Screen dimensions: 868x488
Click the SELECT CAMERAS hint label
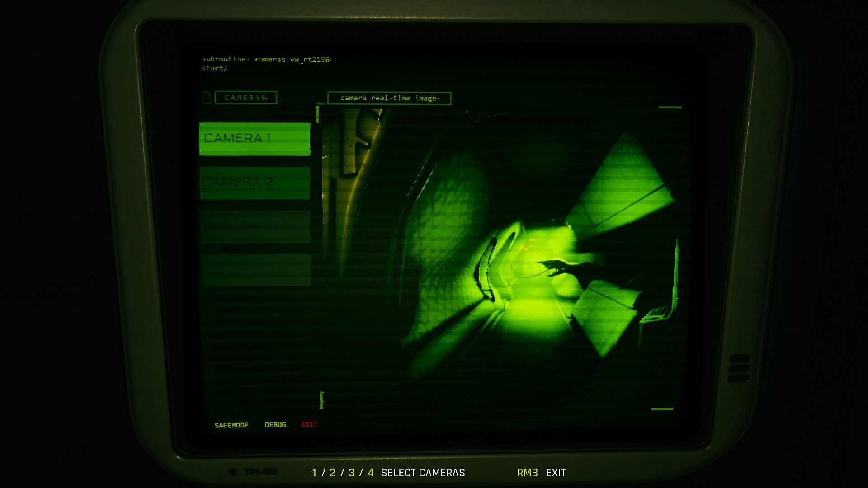point(423,473)
